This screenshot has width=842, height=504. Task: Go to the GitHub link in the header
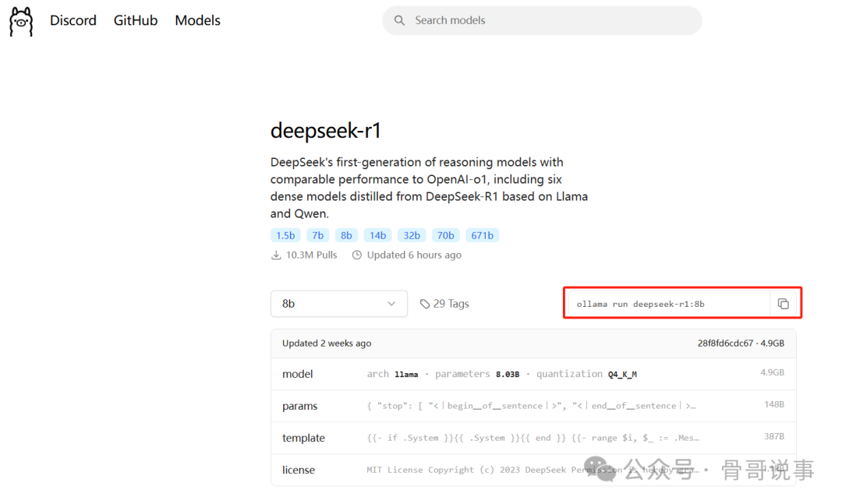coord(136,20)
